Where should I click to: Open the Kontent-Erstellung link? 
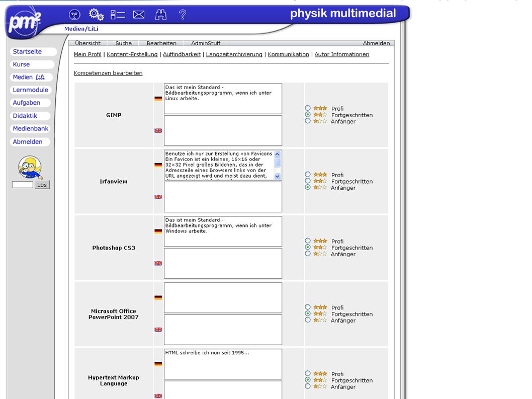tap(132, 54)
